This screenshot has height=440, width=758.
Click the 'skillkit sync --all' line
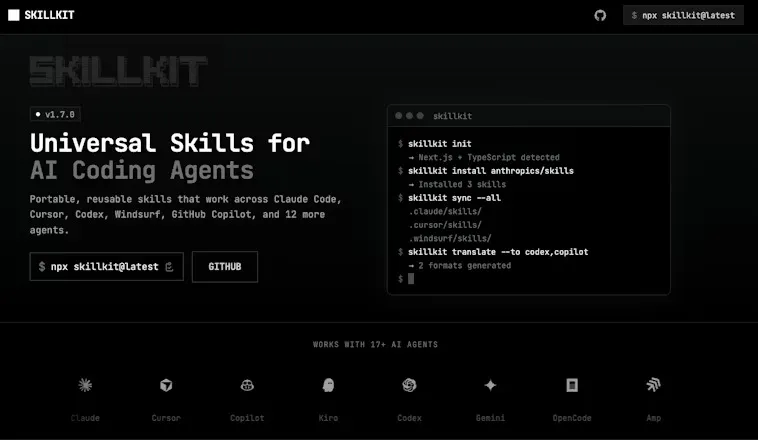pos(454,198)
